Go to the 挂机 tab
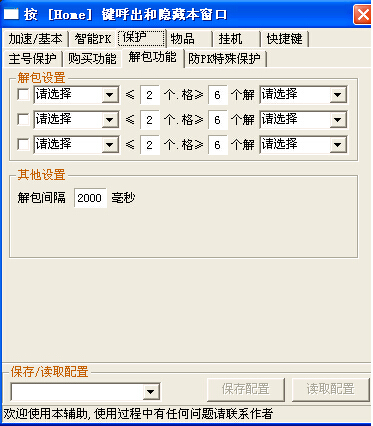The image size is (373, 426). (236, 39)
